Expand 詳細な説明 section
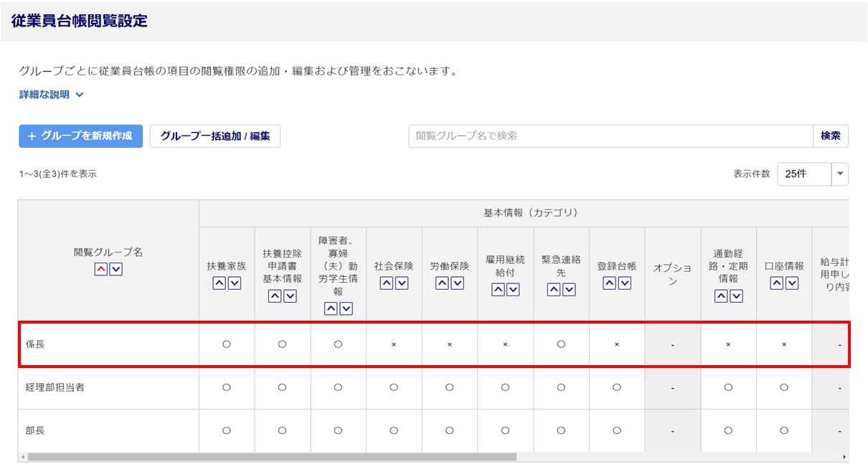Image resolution: width=868 pixels, height=472 pixels. pos(51,95)
